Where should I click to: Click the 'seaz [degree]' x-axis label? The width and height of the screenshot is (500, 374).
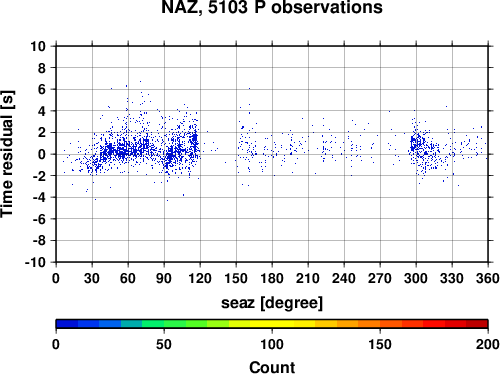(272, 303)
